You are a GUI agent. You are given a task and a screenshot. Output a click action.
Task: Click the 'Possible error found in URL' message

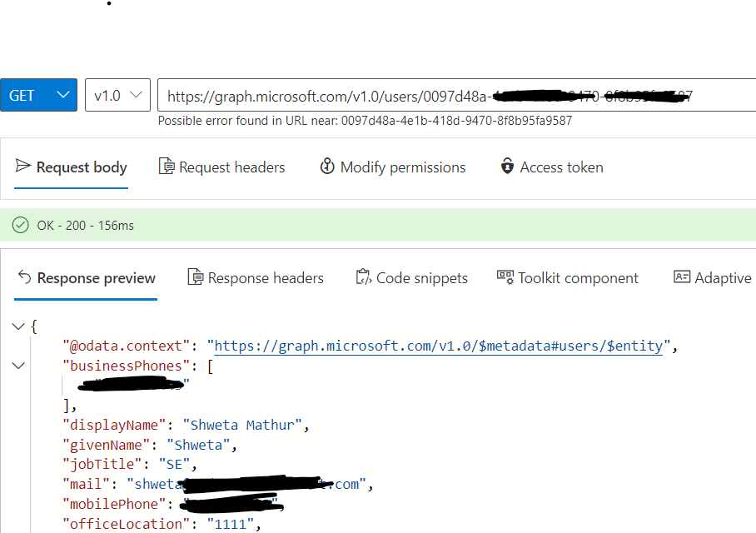[x=365, y=121]
